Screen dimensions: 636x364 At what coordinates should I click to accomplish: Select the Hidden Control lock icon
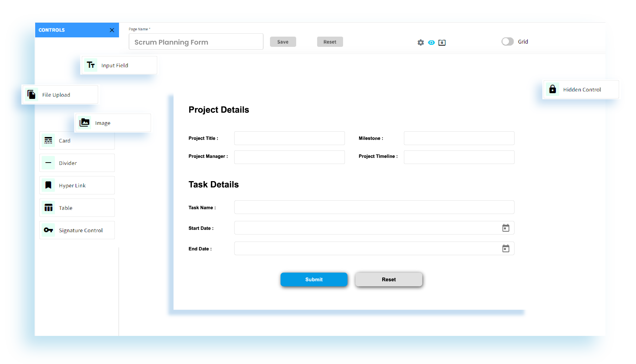pyautogui.click(x=553, y=89)
